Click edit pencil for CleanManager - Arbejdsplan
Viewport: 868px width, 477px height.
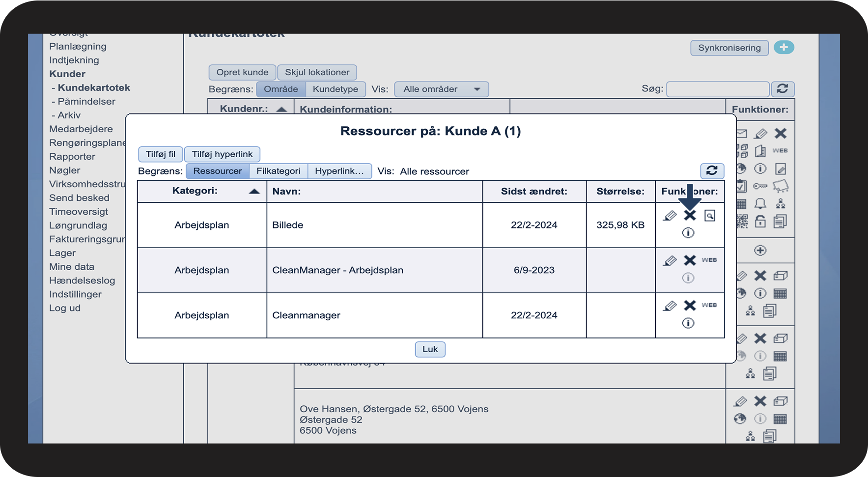click(670, 260)
